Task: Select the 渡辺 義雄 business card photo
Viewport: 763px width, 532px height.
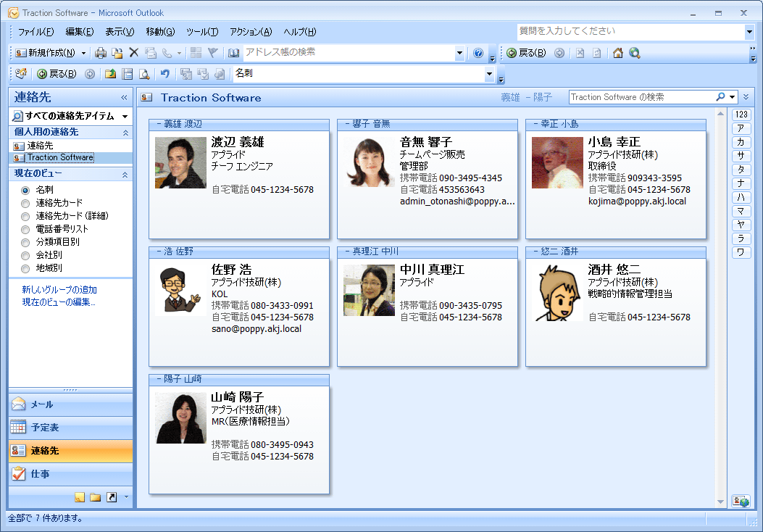Action: [x=180, y=162]
